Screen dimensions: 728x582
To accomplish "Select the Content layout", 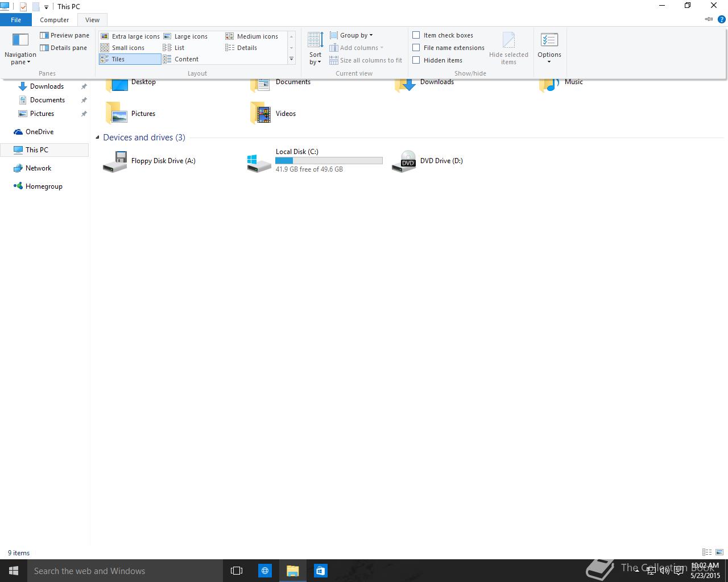I will click(181, 59).
